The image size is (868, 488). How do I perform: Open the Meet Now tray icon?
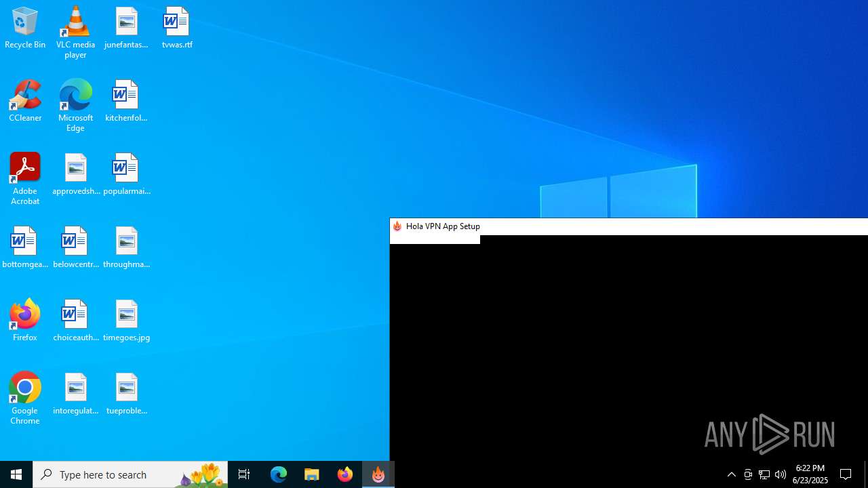(748, 474)
